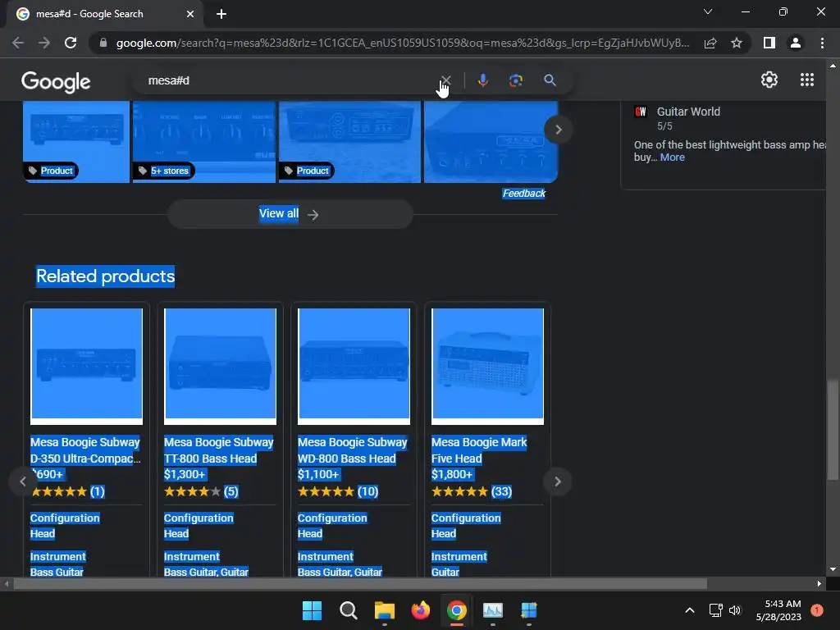This screenshot has width=840, height=630.
Task: Open the Guitar World review More link
Action: pos(673,157)
